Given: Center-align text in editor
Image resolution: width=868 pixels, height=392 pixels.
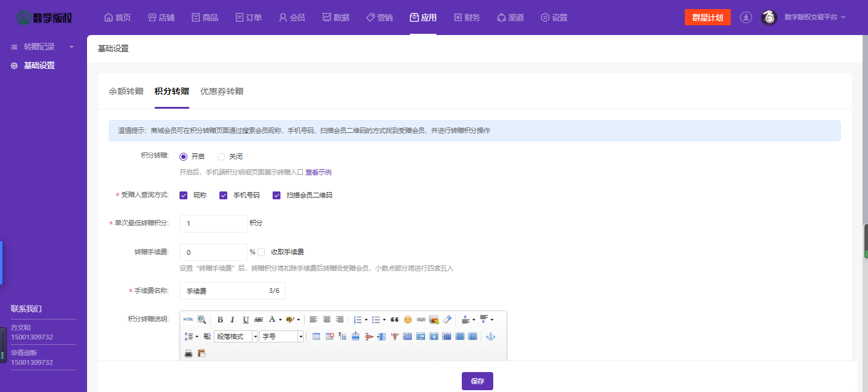Looking at the screenshot, I should pos(326,320).
